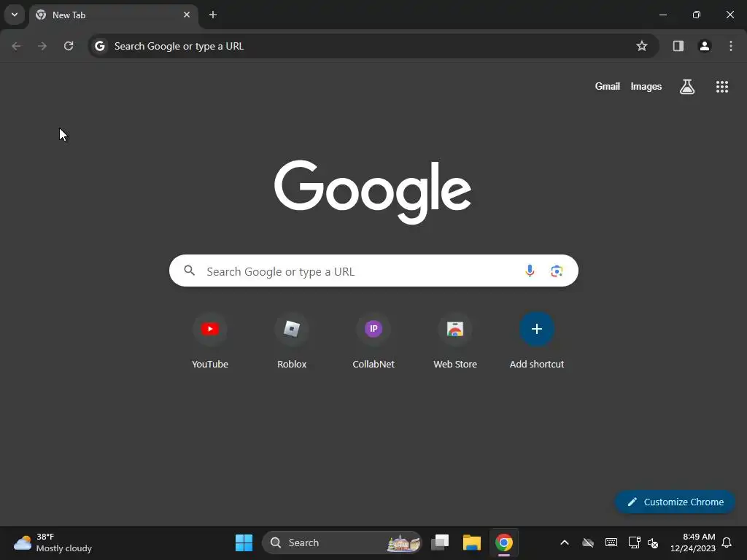Viewport: 747px width, 560px height.
Task: Open Search Labs flask icon
Action: click(x=686, y=86)
